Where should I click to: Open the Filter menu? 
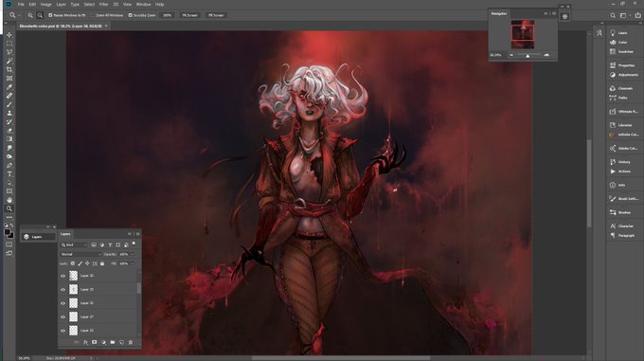(103, 4)
